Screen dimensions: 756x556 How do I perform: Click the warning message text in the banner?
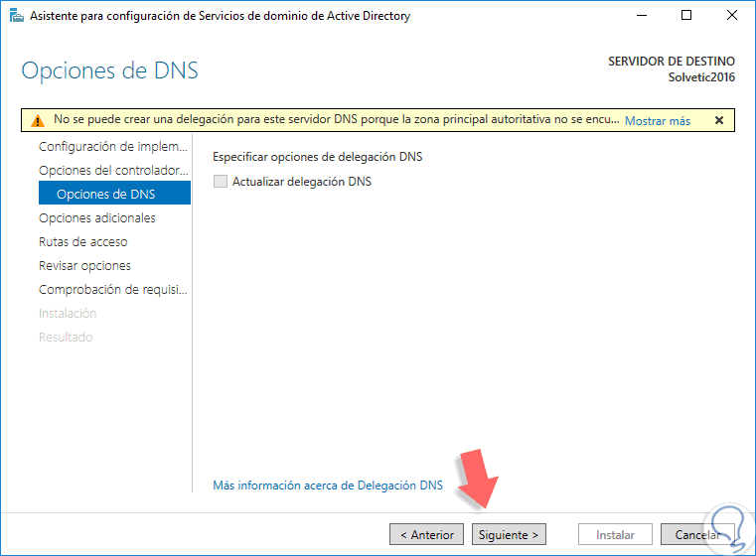337,119
